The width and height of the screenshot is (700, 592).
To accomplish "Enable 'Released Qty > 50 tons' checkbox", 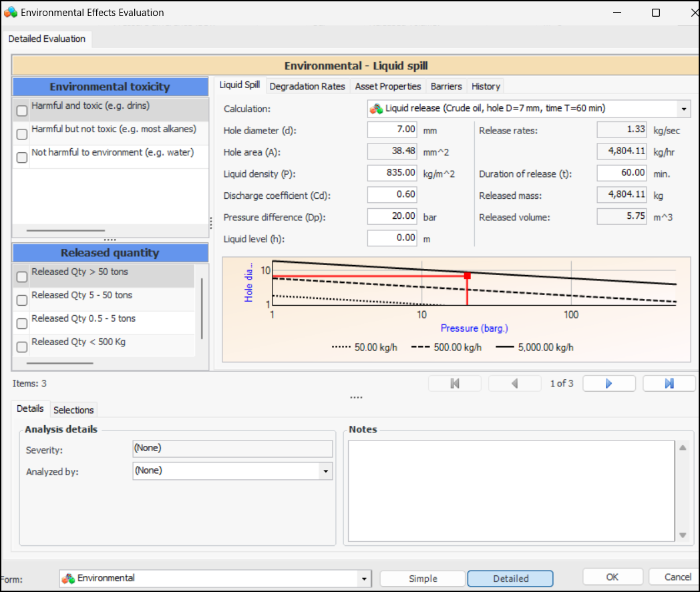I will pyautogui.click(x=22, y=276).
